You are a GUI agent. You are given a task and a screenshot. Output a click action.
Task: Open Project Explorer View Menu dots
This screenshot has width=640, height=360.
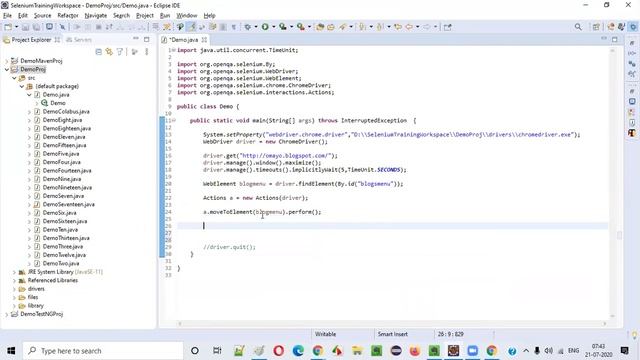click(x=146, y=52)
